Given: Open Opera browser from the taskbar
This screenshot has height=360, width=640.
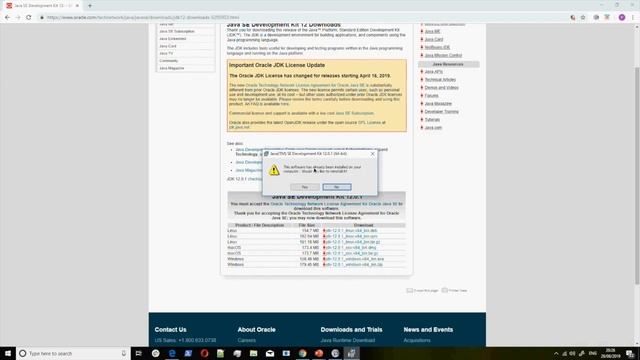Looking at the screenshot, I should (204, 353).
